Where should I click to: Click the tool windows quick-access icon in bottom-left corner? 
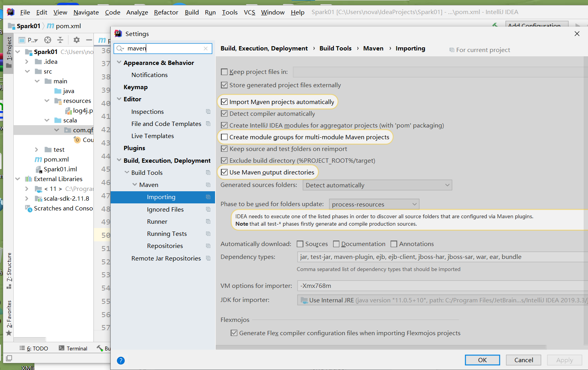point(9,358)
